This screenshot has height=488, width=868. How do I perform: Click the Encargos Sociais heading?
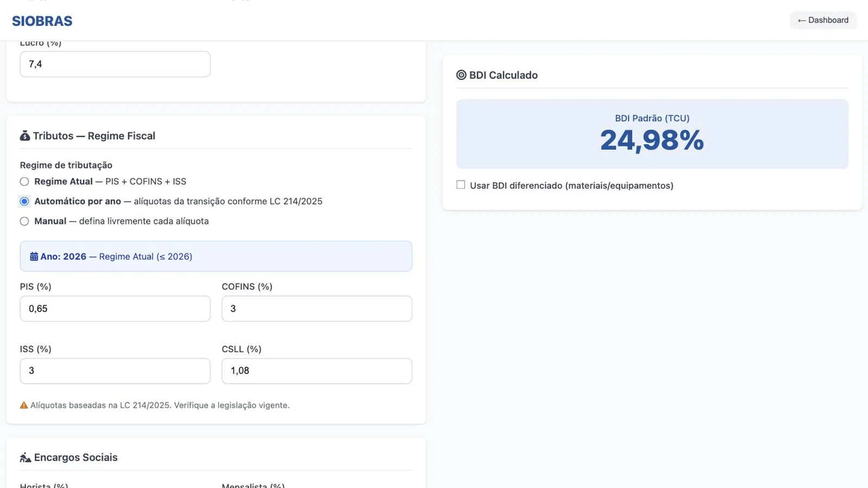click(76, 458)
